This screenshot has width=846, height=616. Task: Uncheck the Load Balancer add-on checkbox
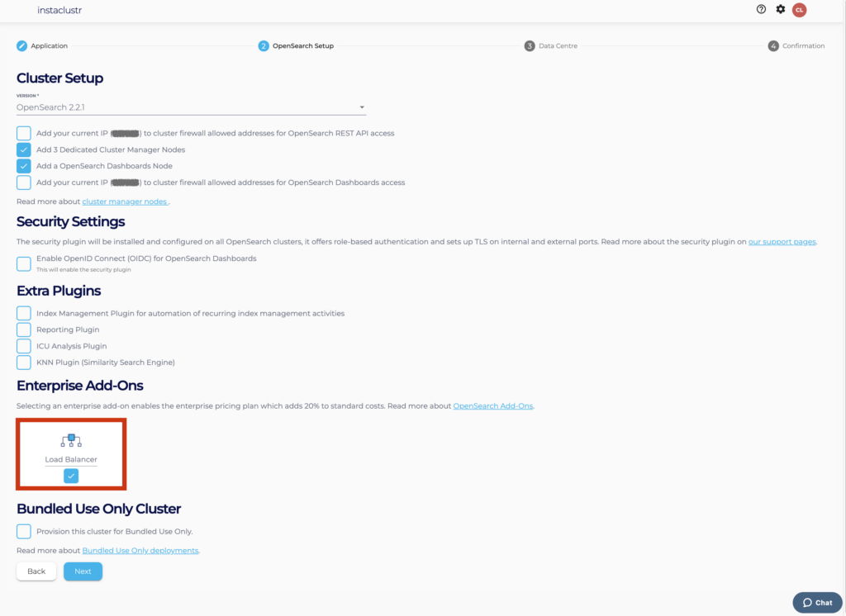tap(71, 476)
